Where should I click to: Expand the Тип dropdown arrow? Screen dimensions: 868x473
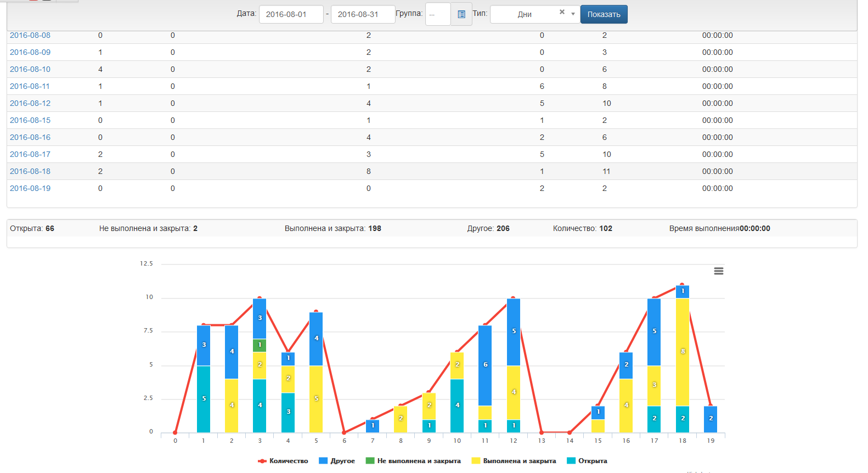tap(573, 14)
